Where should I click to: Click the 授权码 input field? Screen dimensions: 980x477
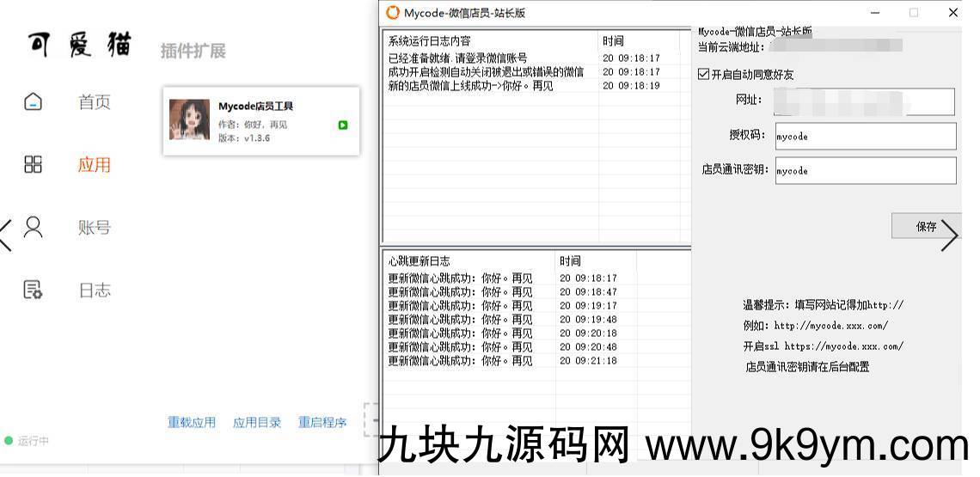(866, 137)
